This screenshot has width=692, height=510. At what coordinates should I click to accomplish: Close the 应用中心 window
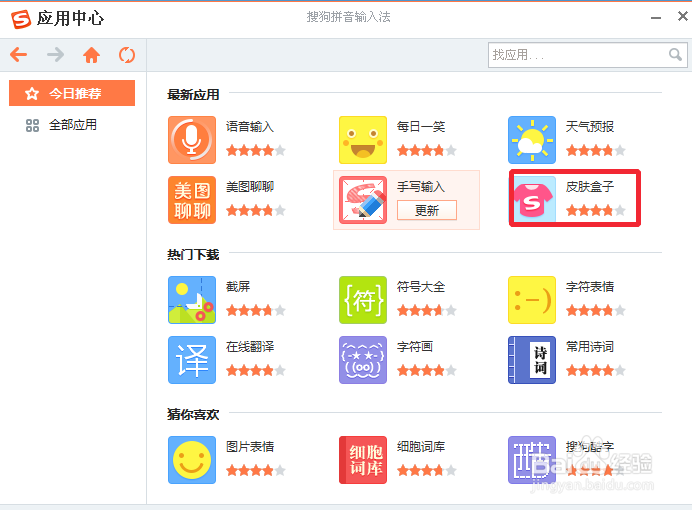tap(682, 16)
